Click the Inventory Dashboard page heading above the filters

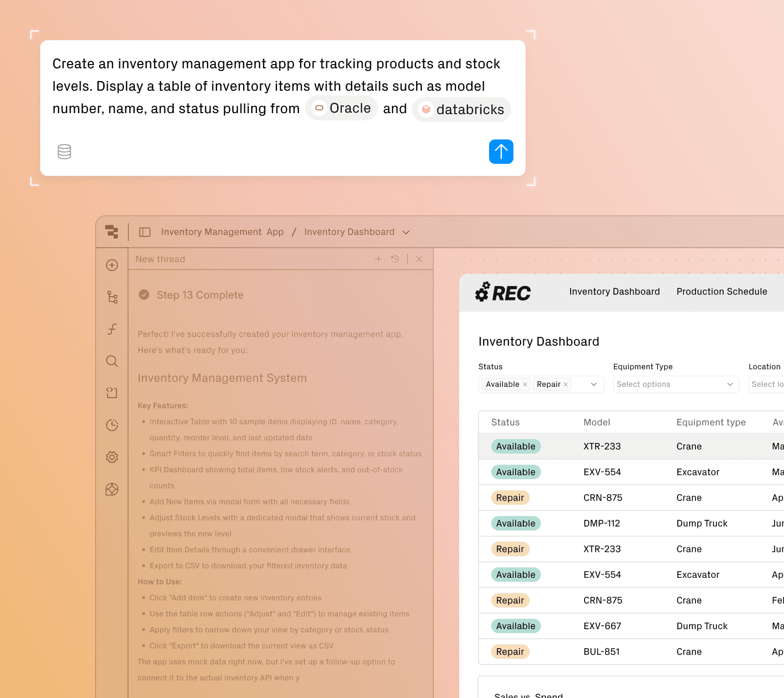(539, 342)
